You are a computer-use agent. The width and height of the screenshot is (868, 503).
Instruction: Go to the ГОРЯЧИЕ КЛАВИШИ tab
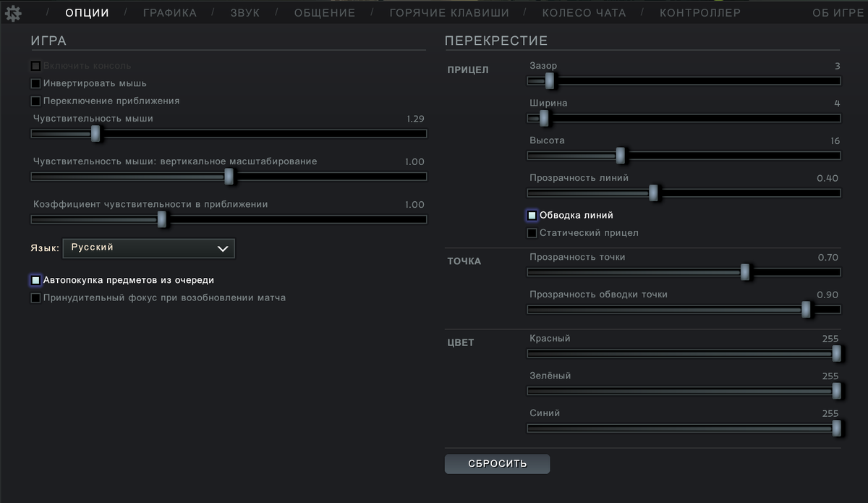click(448, 13)
